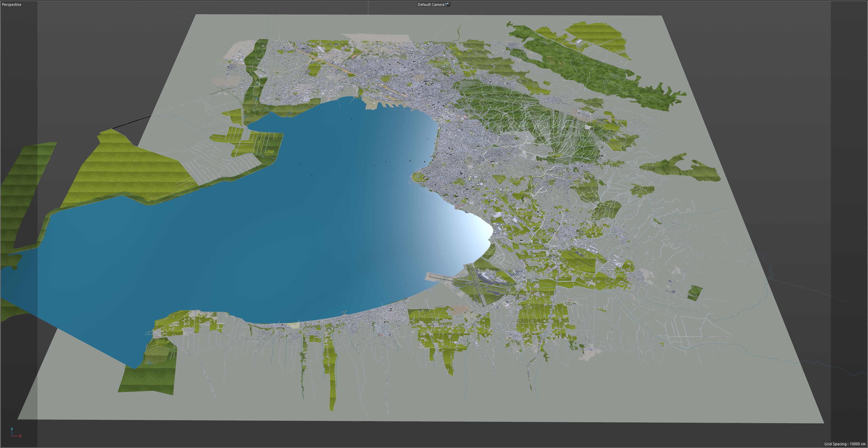Click the Perspective view label

(x=12, y=4)
